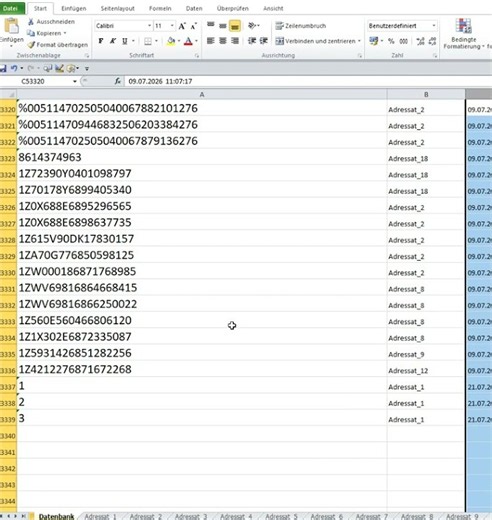This screenshot has width=492, height=520.
Task: Open the name box dropdown arrow
Action: [x=75, y=81]
